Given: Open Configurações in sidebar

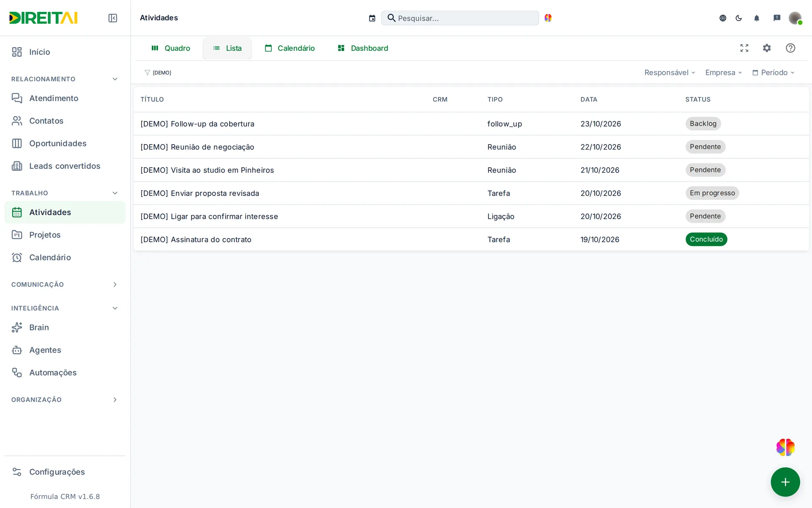Looking at the screenshot, I should [x=65, y=472].
